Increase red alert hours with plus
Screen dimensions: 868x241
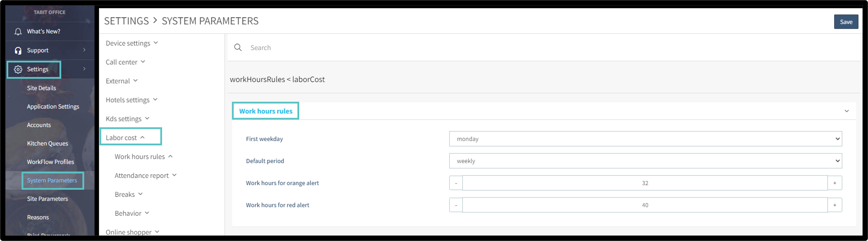click(x=835, y=205)
